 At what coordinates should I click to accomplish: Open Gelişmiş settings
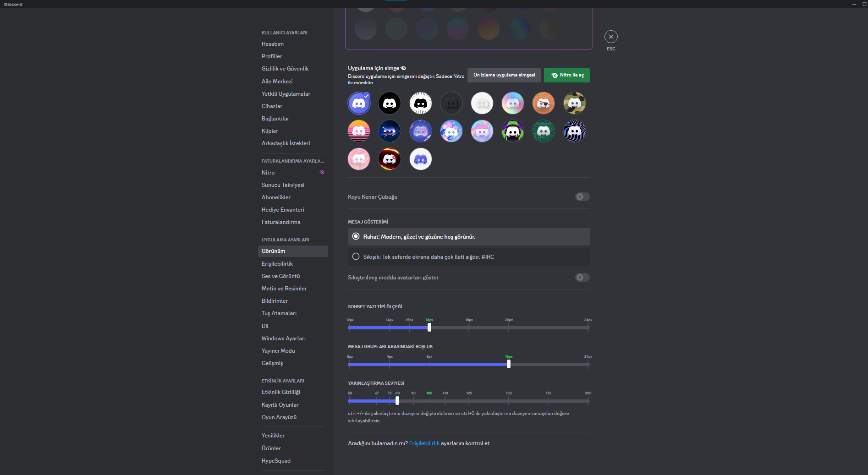293,363
